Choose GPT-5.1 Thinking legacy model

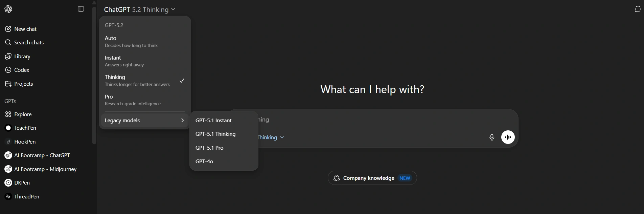pos(224,134)
